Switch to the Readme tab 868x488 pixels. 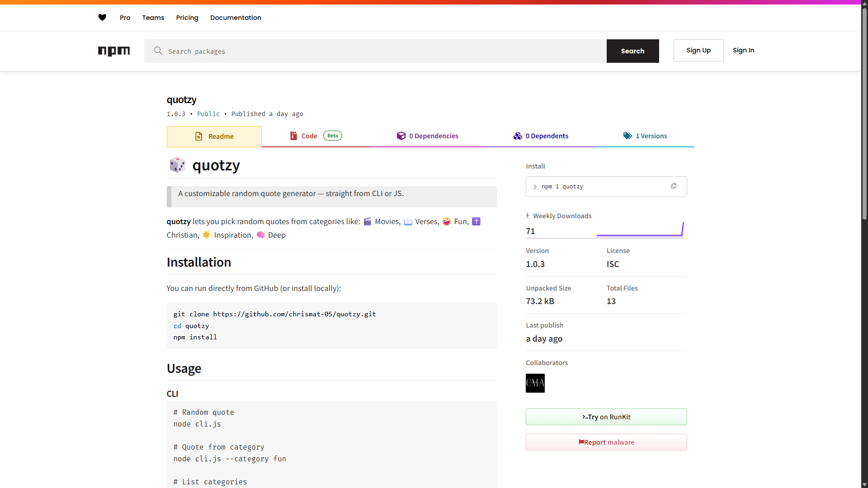pos(214,136)
